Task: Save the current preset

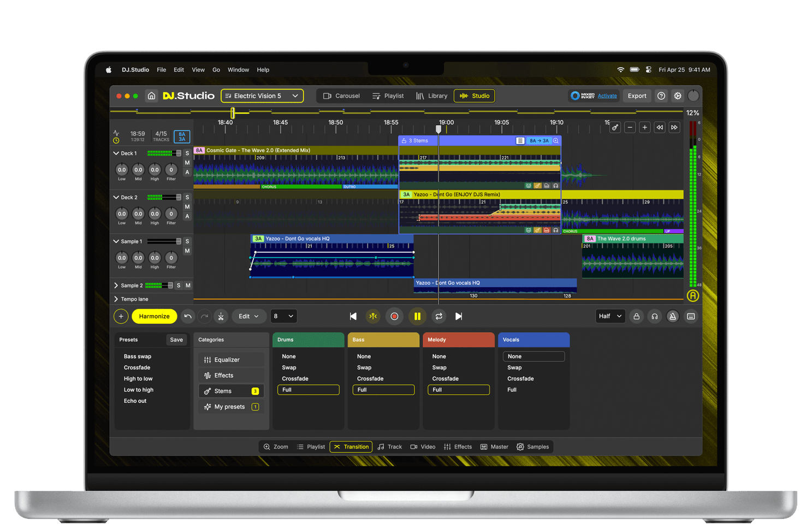Action: point(176,340)
